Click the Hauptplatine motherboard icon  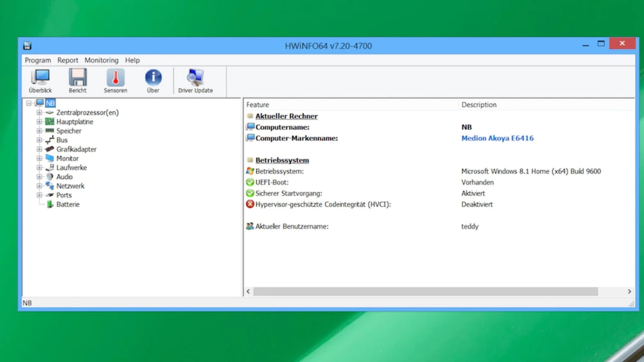tap(50, 121)
